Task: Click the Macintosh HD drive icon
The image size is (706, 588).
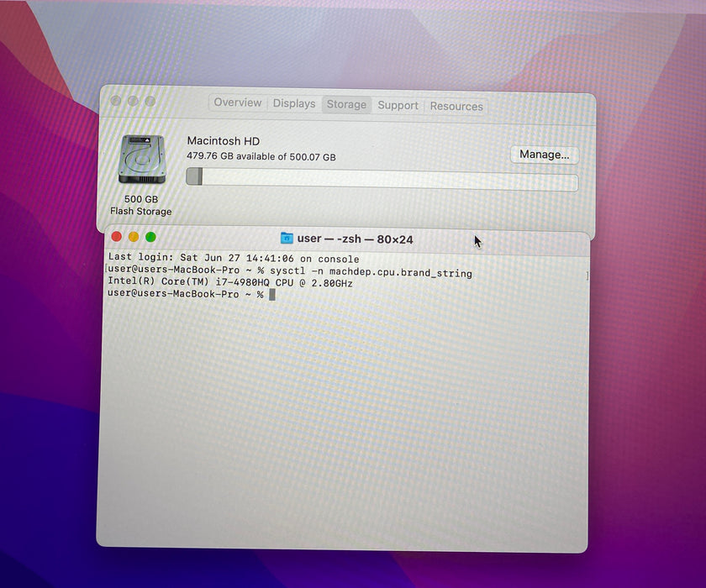Action: pos(141,160)
